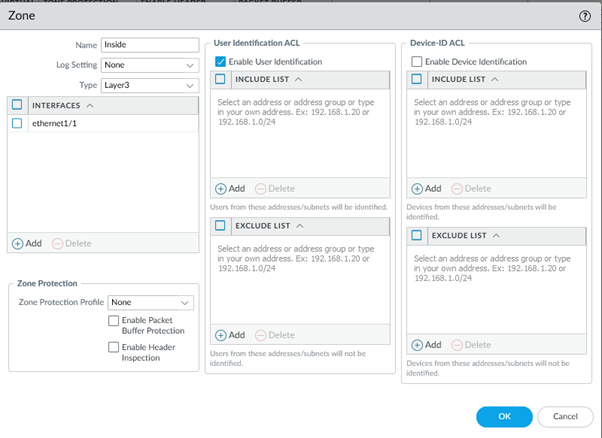This screenshot has height=438, width=602.
Task: Enable Header Inspection checkbox
Action: tap(113, 347)
